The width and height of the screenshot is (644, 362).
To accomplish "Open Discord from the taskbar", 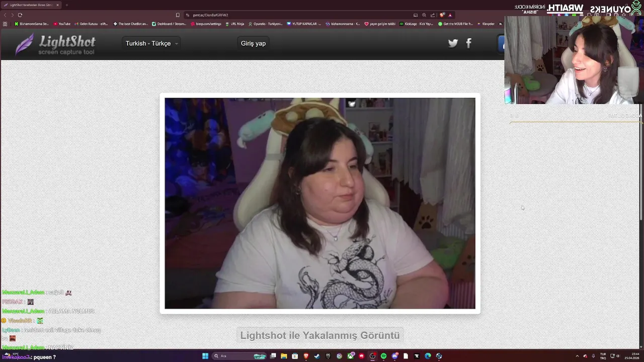I will pos(395,356).
